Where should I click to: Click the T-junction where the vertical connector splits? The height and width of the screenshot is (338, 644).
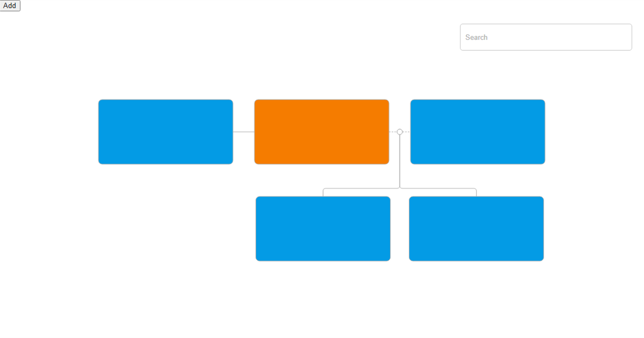(x=400, y=188)
